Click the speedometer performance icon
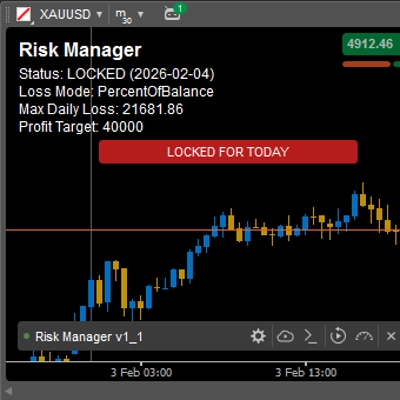 click(364, 336)
